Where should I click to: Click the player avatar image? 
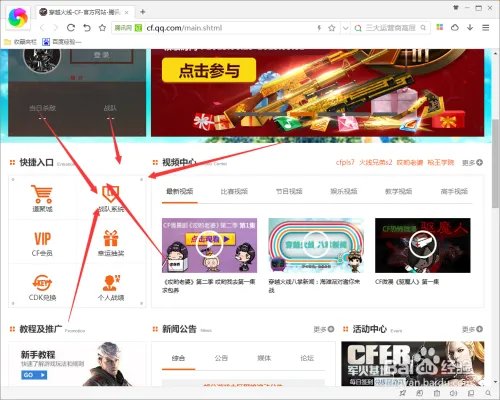click(42, 61)
